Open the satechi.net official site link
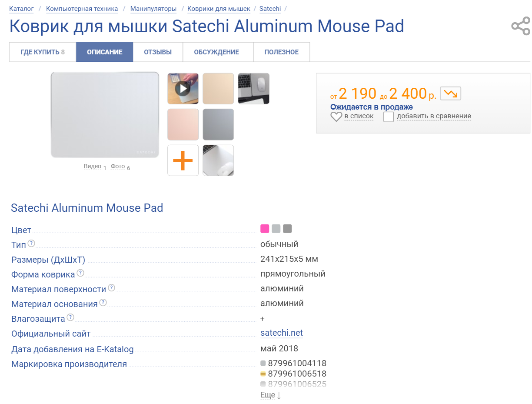Viewport: 532px width, 404px height. pyautogui.click(x=282, y=333)
